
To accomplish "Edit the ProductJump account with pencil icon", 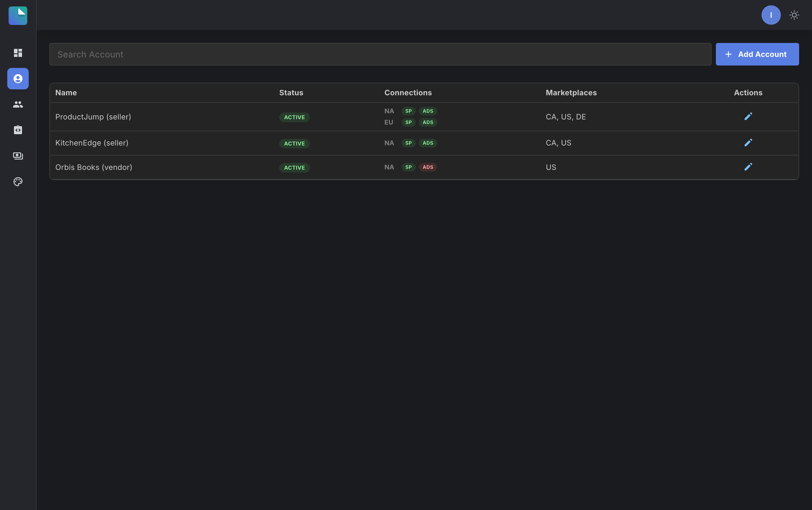I will [748, 117].
